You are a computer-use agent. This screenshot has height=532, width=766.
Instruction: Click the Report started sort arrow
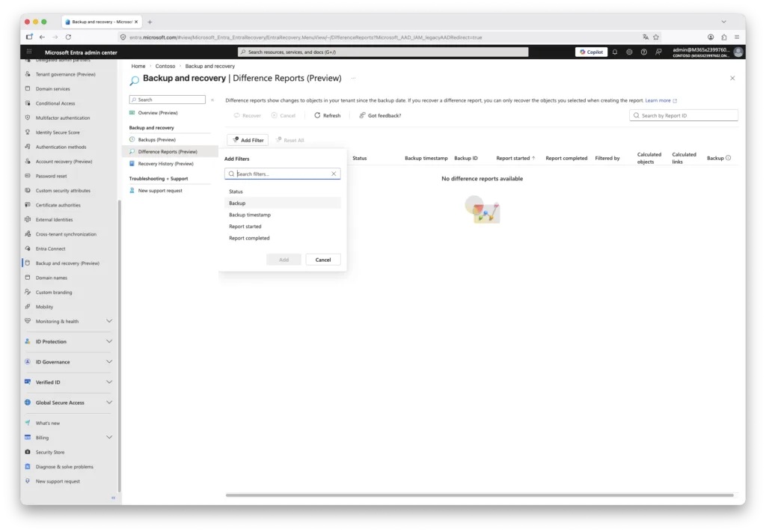tap(533, 158)
